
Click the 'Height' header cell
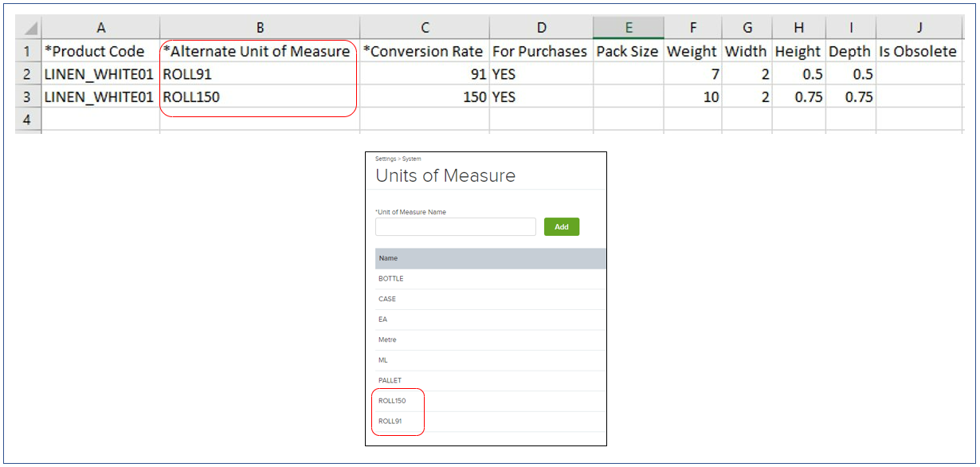tap(798, 51)
